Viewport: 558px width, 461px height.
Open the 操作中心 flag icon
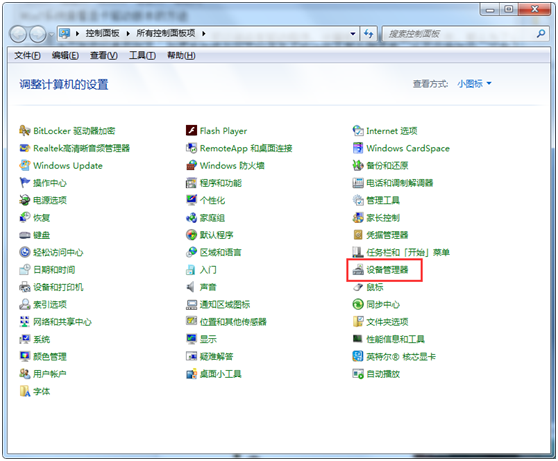(24, 183)
